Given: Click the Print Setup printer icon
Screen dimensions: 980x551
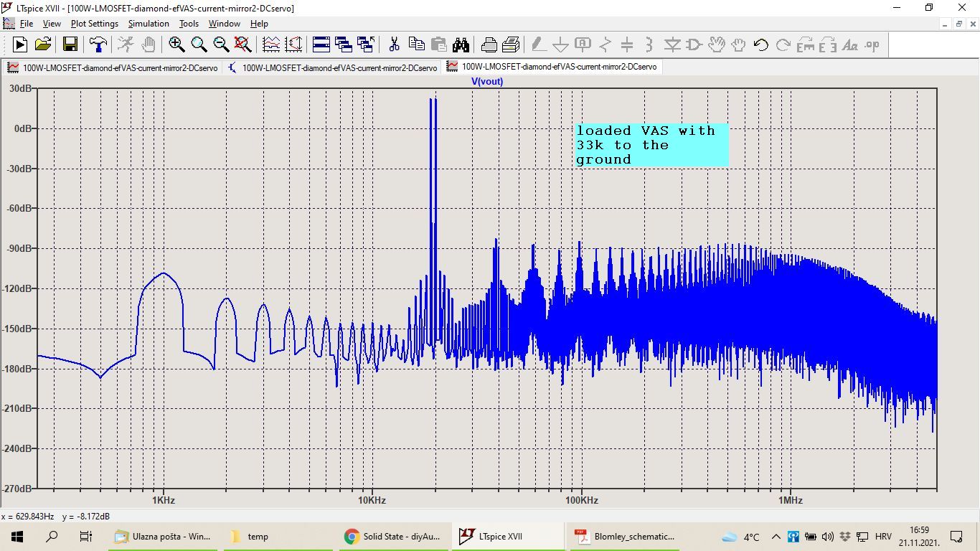Looking at the screenshot, I should pos(489,44).
